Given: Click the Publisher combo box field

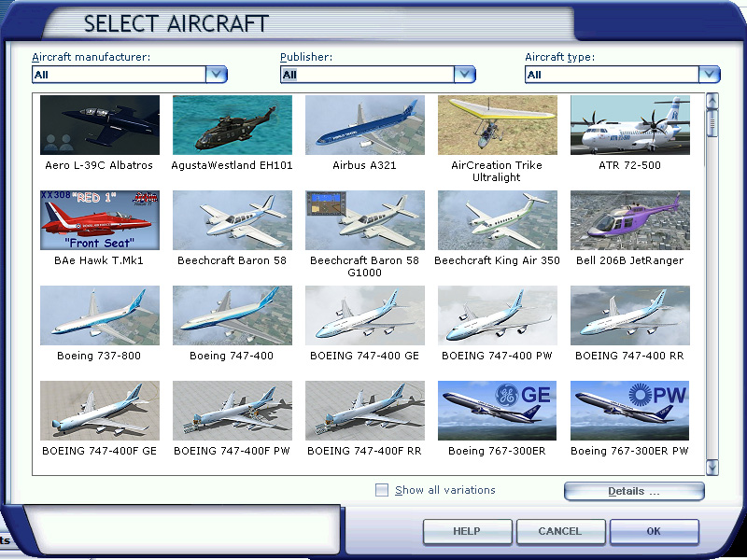Looking at the screenshot, I should 367,75.
